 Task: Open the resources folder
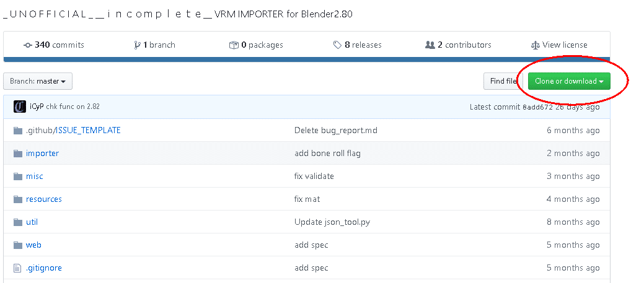[x=43, y=199]
